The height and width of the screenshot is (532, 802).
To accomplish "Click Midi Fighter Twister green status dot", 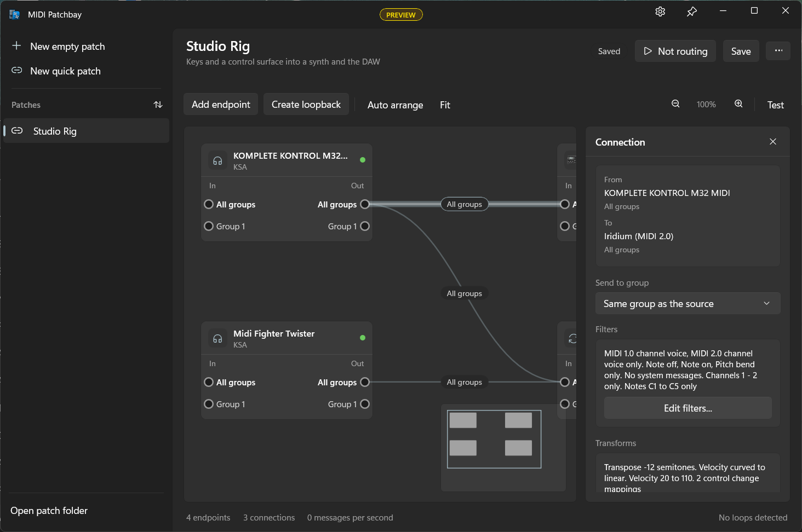I will [363, 338].
